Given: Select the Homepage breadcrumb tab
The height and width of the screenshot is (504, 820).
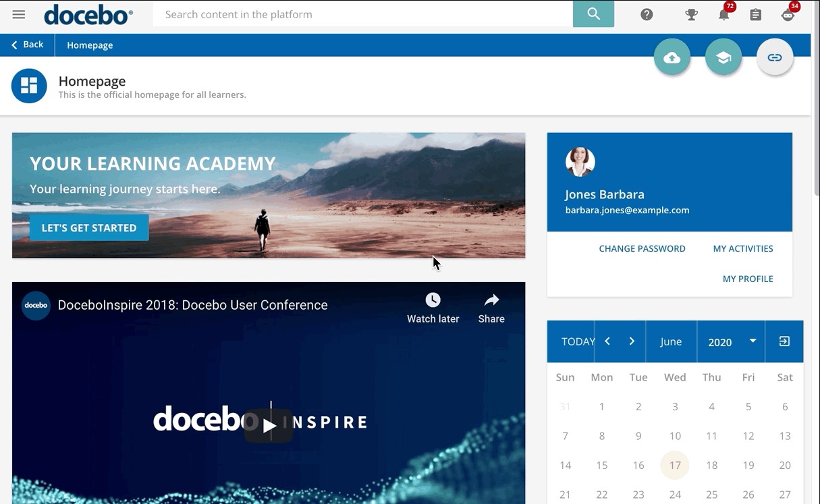Looking at the screenshot, I should [x=90, y=45].
